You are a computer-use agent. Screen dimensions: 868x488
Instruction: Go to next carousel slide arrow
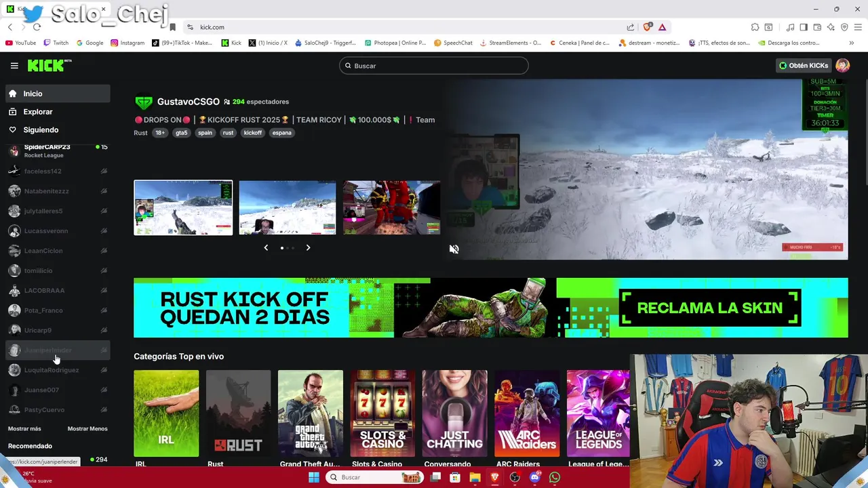tap(308, 247)
